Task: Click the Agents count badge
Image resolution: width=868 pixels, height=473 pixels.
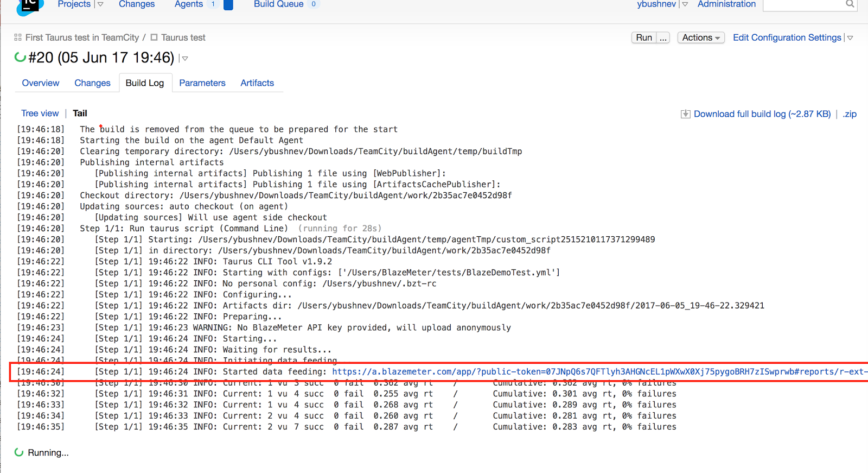Action: (213, 4)
